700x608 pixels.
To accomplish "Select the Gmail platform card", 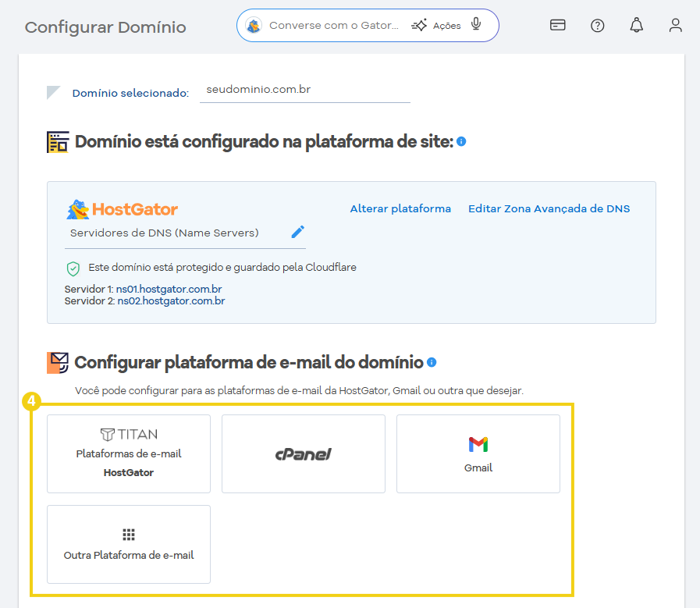I will [x=478, y=453].
